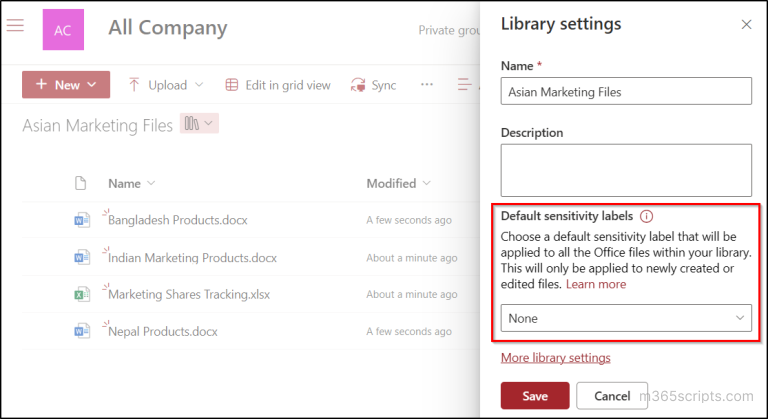Image resolution: width=768 pixels, height=419 pixels.
Task: Click the Description text box
Action: pos(626,170)
